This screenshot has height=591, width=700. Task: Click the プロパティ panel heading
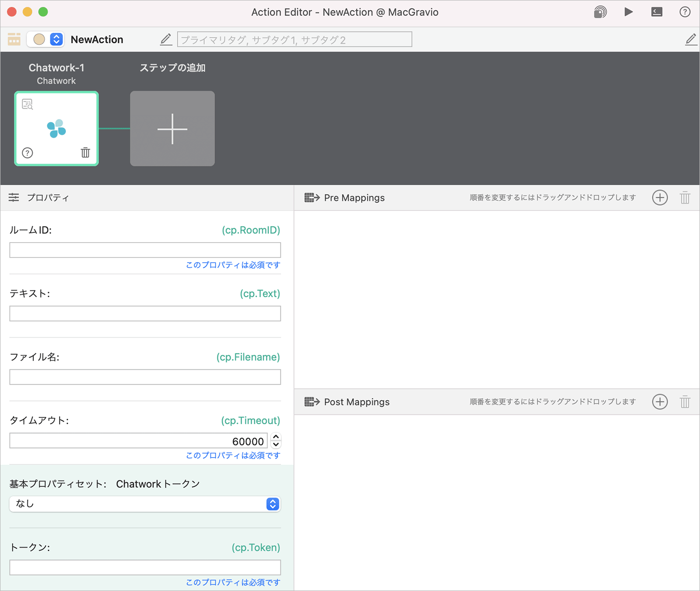(48, 197)
